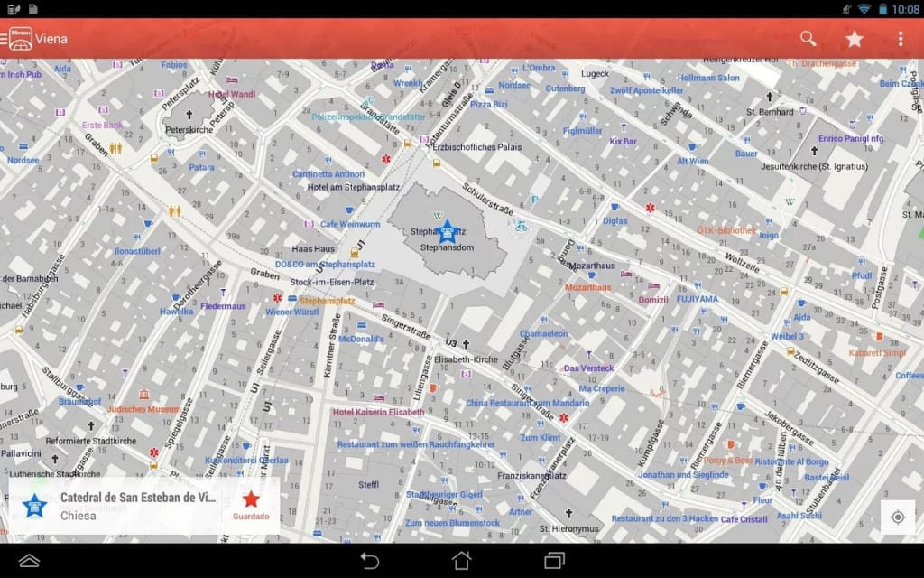Open saved places with the toolbar star

(854, 38)
